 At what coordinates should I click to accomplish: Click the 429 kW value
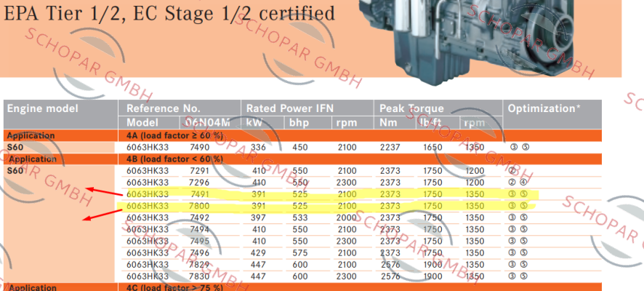point(258,252)
